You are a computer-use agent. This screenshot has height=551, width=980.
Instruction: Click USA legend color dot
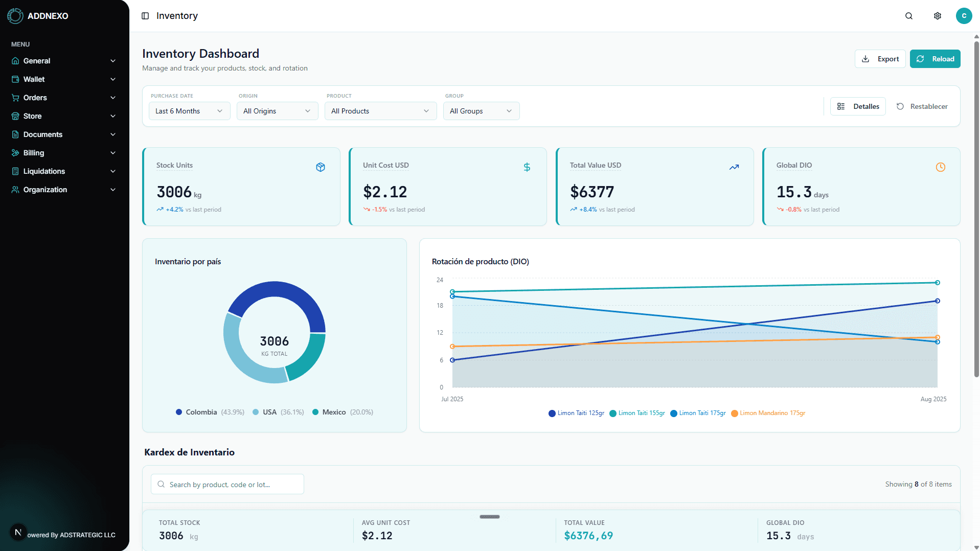(x=256, y=412)
